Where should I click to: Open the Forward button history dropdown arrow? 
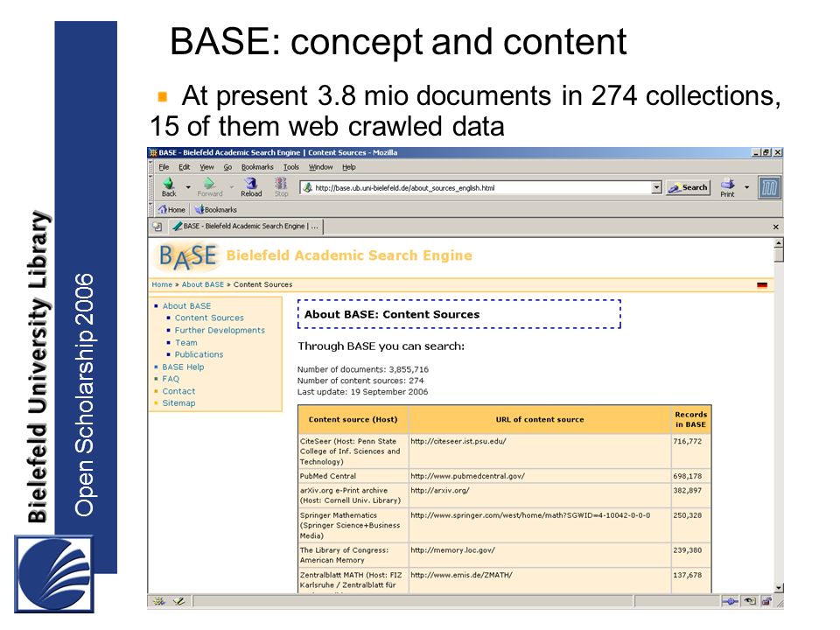[x=231, y=187]
